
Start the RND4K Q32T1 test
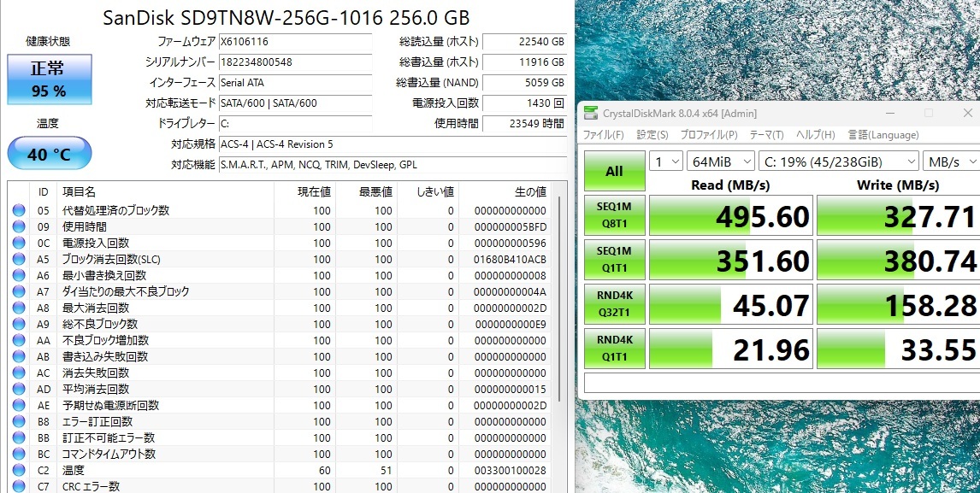pos(614,303)
